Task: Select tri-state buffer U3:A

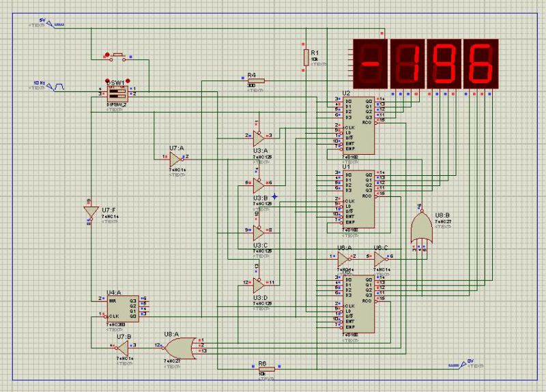Action: (259, 138)
